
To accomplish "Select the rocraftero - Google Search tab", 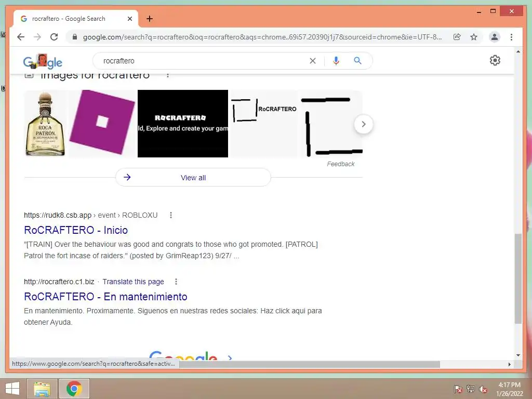I will [76, 19].
